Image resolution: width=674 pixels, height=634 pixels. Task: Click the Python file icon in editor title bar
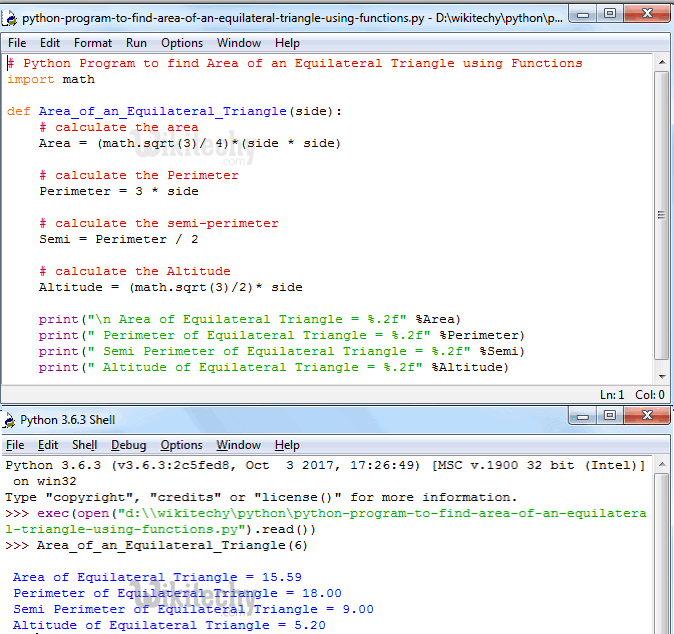9,18
